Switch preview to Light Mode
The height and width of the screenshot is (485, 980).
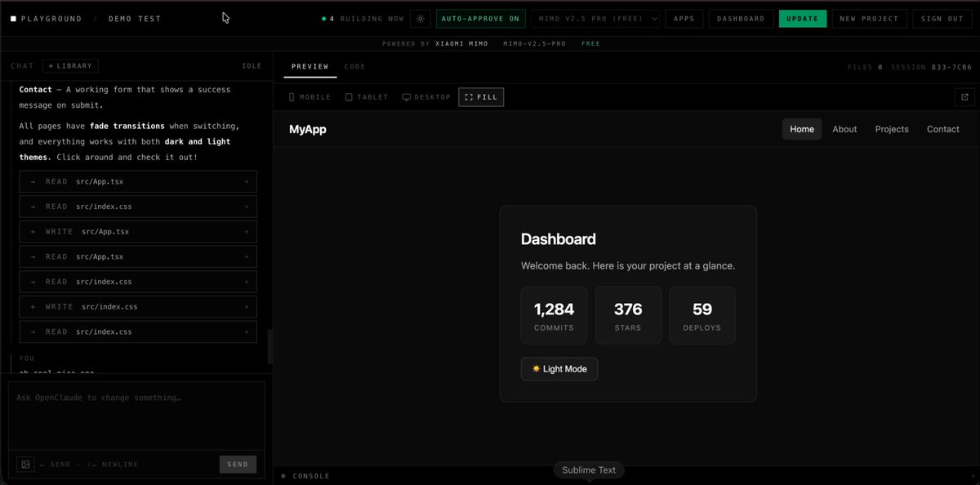(x=559, y=369)
